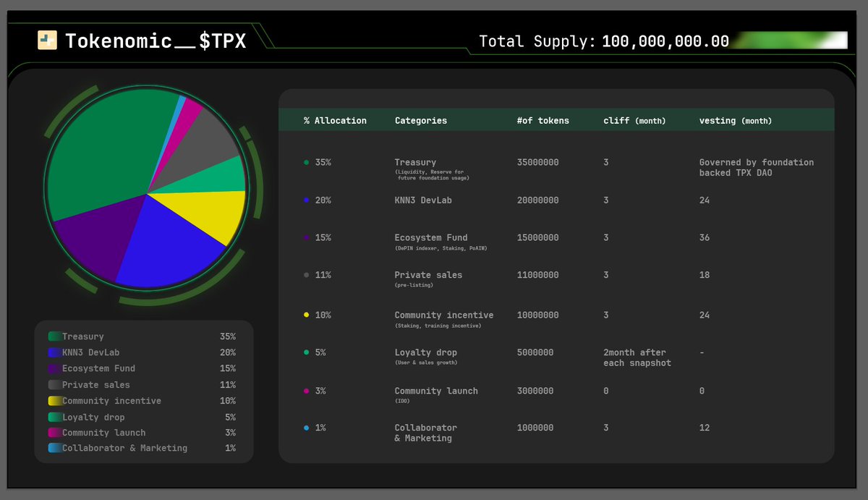Click the token count 35000000

click(538, 163)
